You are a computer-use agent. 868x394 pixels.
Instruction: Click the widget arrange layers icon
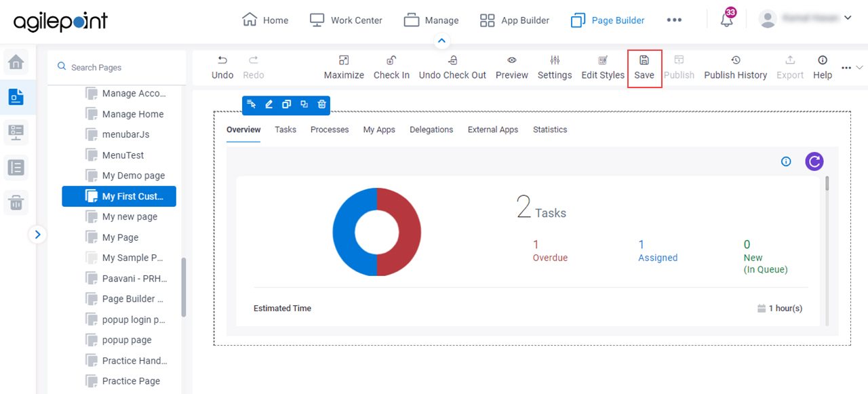point(304,104)
